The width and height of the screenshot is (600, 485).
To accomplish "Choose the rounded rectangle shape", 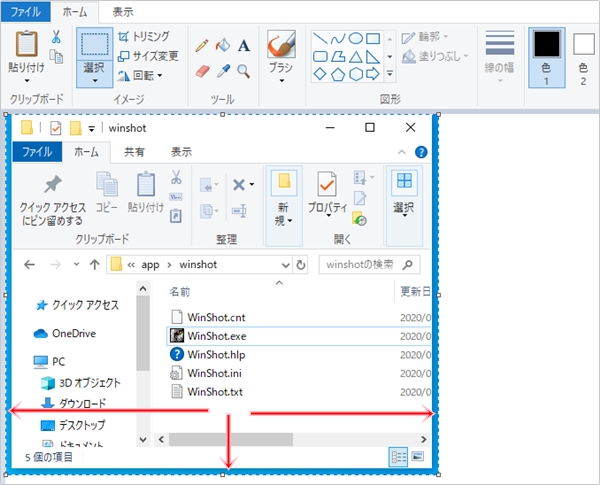I will pos(320,57).
